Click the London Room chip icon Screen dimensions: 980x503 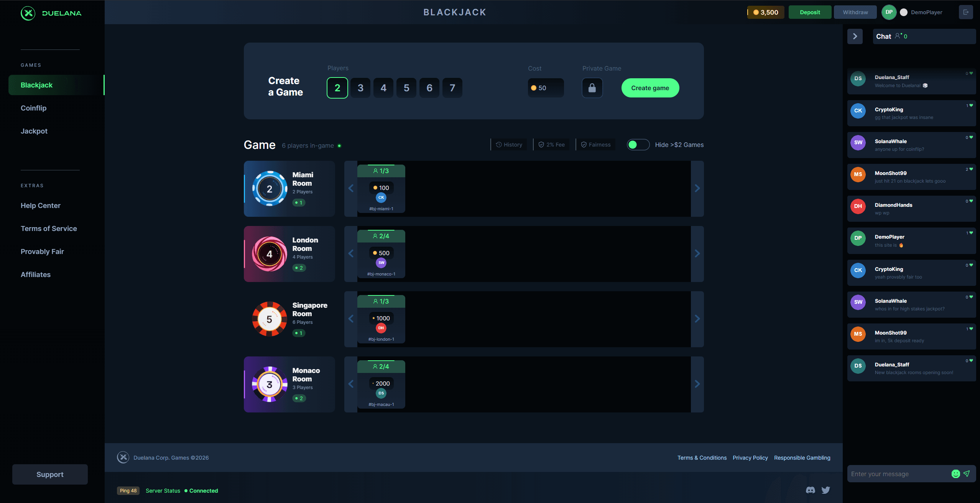(x=270, y=254)
